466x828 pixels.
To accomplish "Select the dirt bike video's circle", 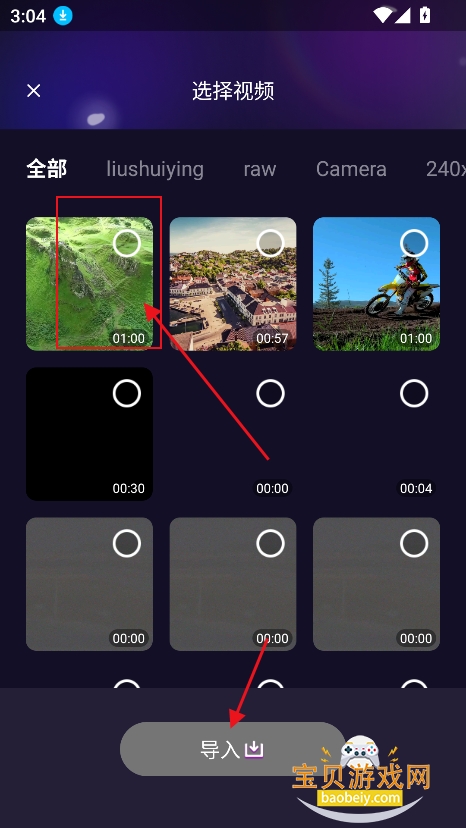I will pos(414,243).
